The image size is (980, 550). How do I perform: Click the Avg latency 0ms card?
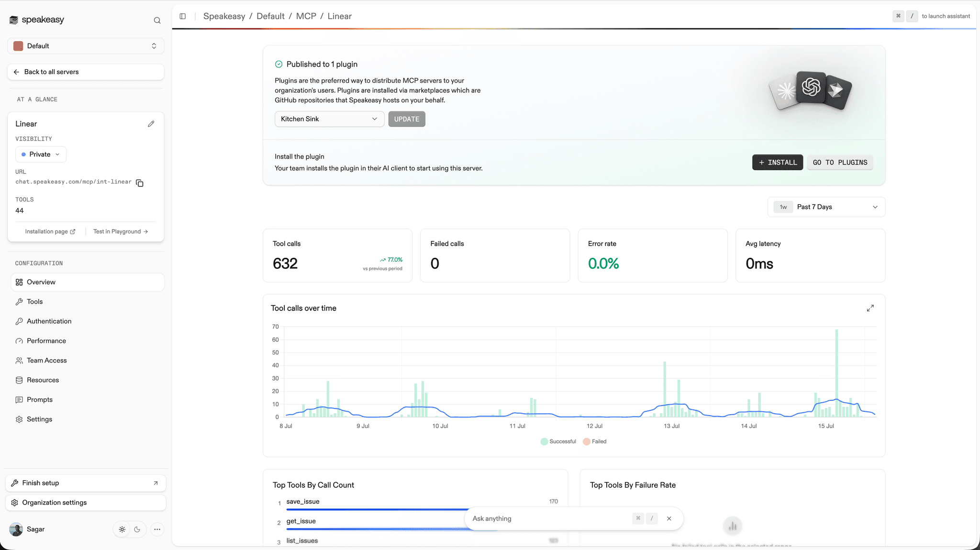810,255
